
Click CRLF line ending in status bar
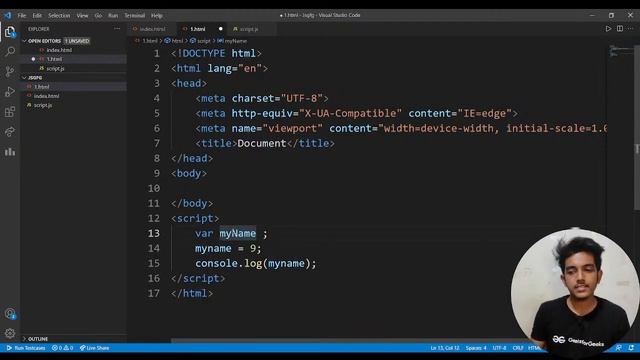(518, 348)
